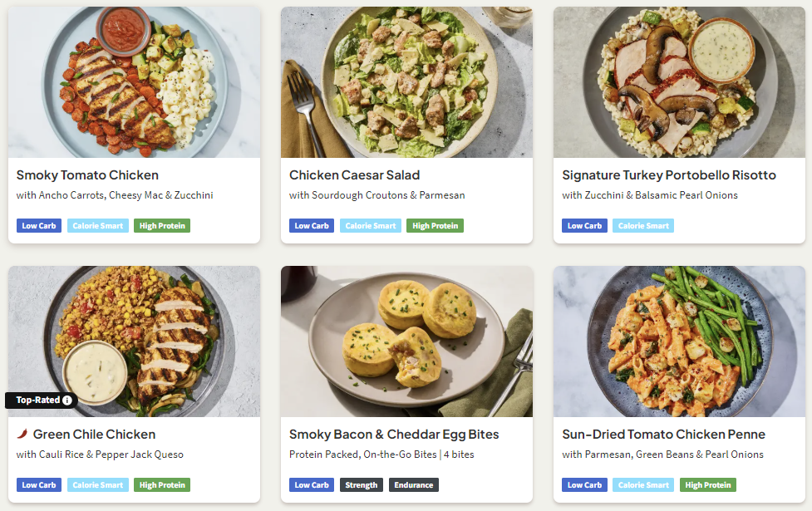
Task: Select the Strength tag on Egg Bites
Action: click(361, 485)
